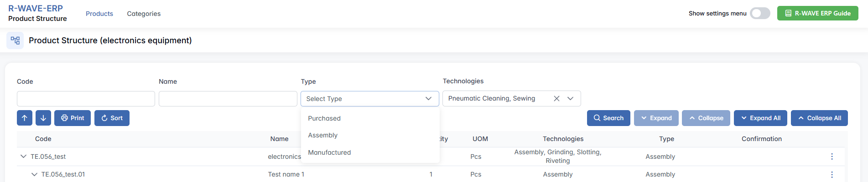868x182 pixels.
Task: Print the product structure
Action: pos(73,118)
